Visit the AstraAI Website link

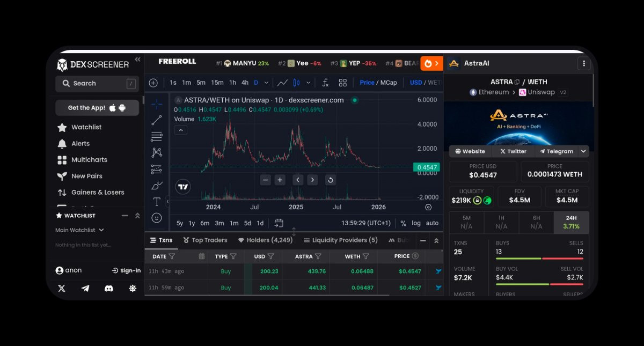pos(470,151)
